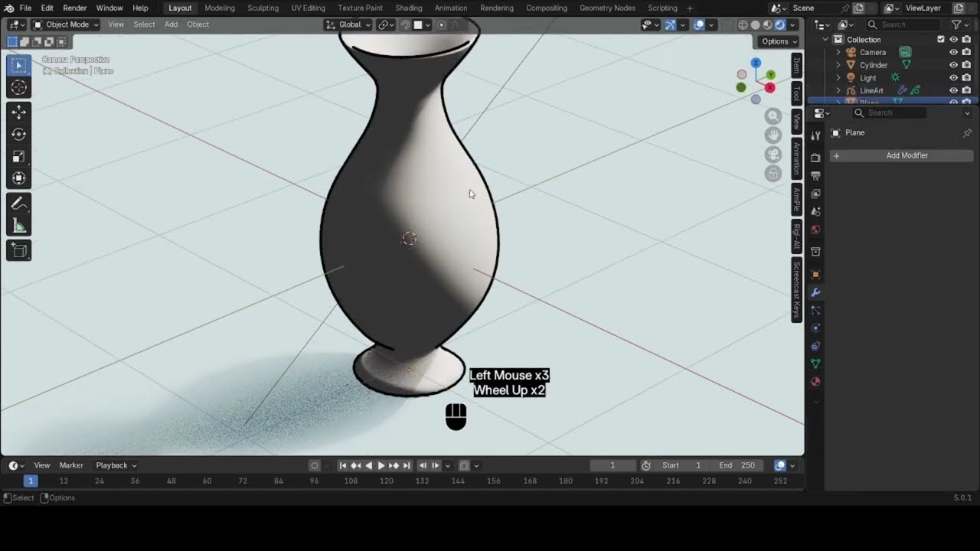Expand the LineArt item in outliner
Viewport: 980px width, 551px height.
click(x=838, y=90)
